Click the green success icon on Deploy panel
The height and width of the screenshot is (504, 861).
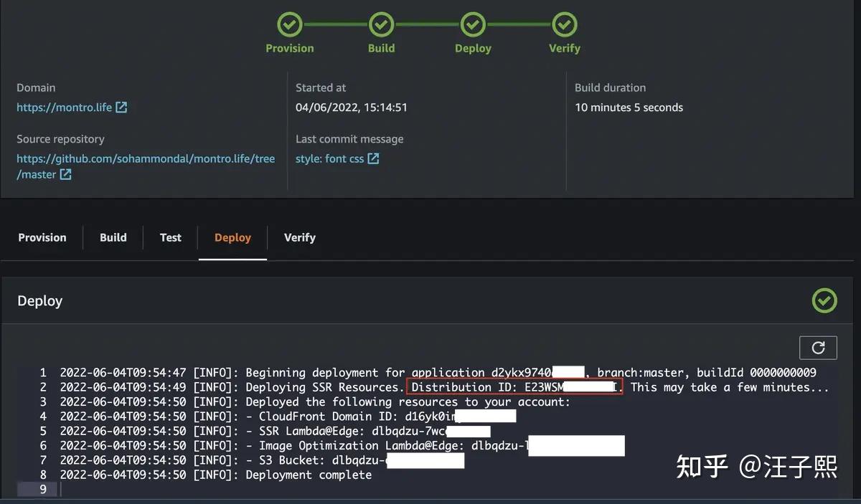click(x=824, y=300)
